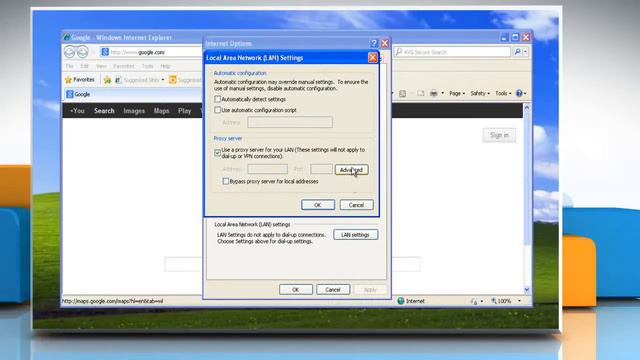Close the Internet Options dialog
Viewport: 640px width, 360px height.
coord(384,43)
